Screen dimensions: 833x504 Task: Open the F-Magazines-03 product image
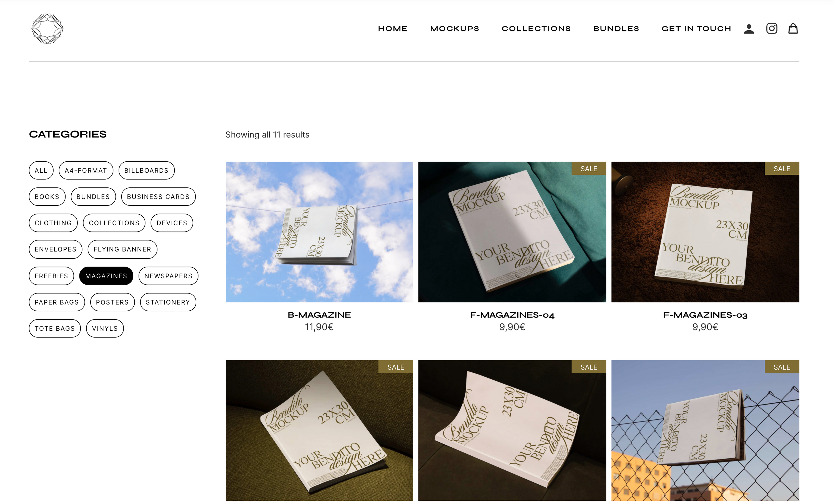point(705,232)
